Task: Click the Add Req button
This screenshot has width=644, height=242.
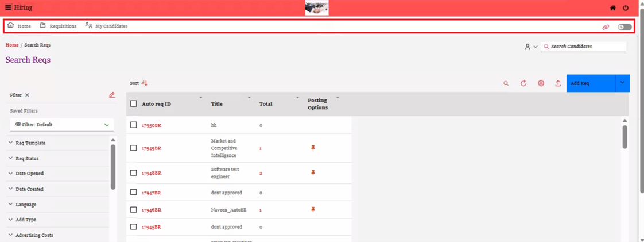Action: tap(591, 83)
